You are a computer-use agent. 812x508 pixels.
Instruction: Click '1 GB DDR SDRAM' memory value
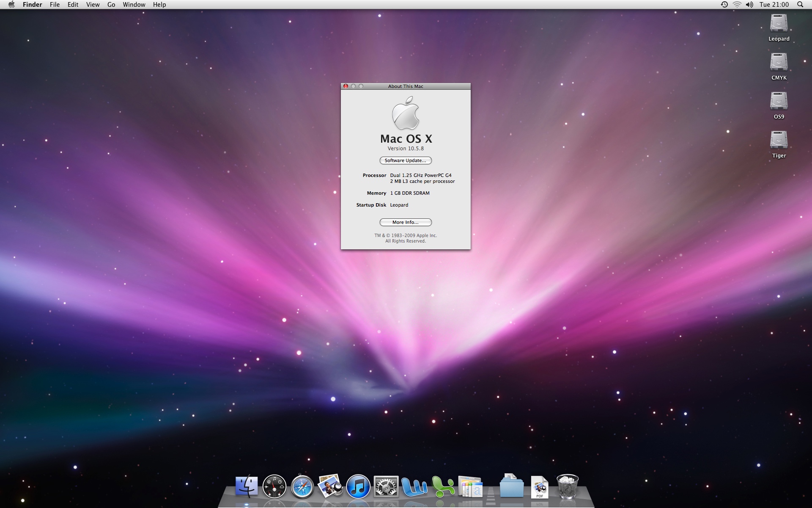[x=410, y=193]
